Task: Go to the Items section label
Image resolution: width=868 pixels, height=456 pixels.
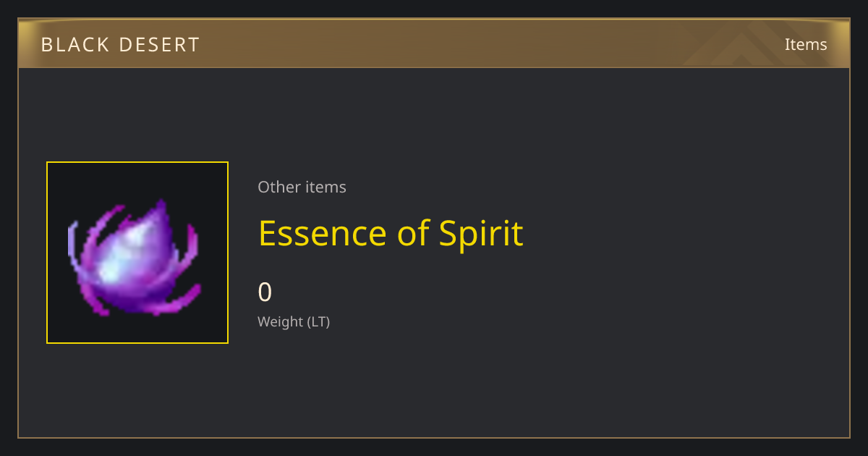Action: click(x=806, y=44)
